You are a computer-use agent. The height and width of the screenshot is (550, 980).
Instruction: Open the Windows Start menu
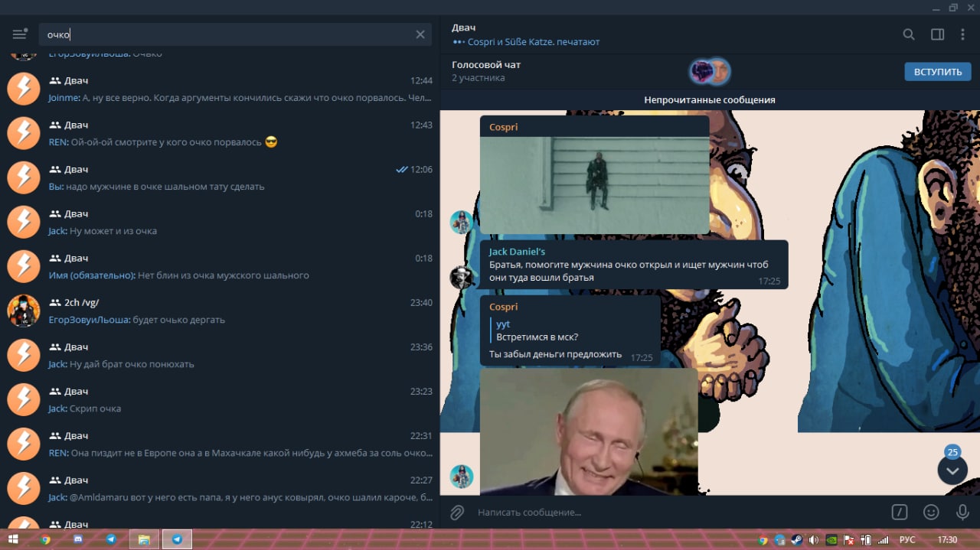pos(13,539)
